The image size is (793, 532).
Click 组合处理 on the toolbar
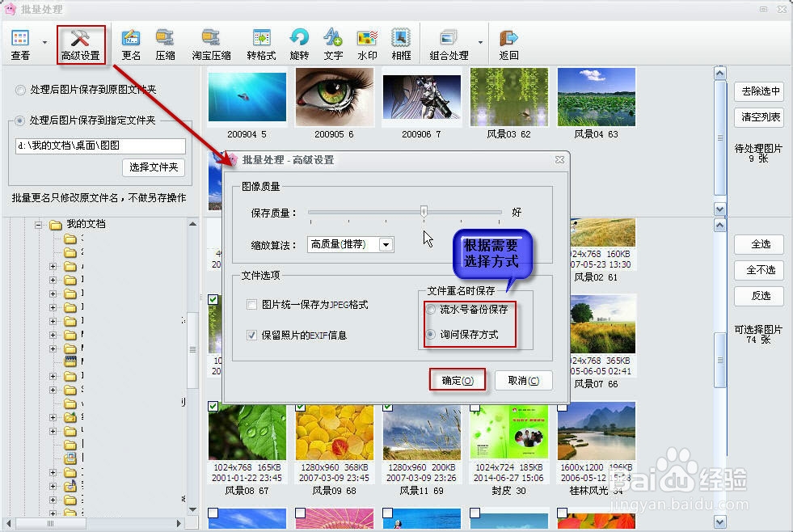coord(449,42)
